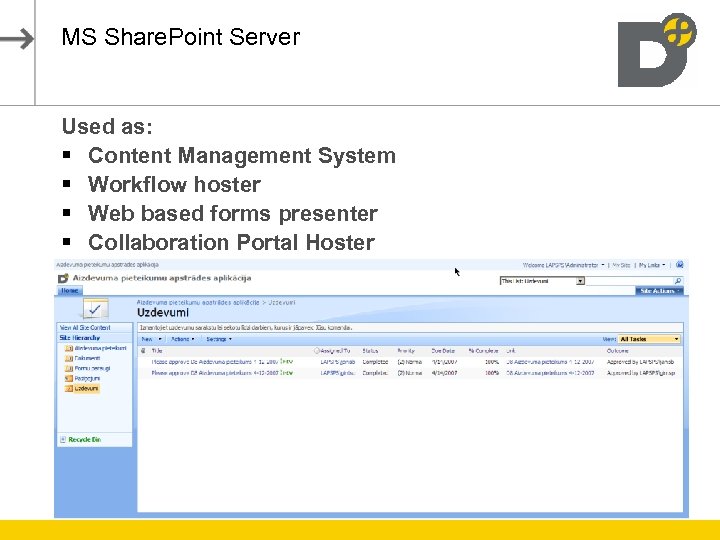Open the Site Hierarchy heading link
Image resolution: width=720 pixels, height=540 pixels.
pos(79,338)
